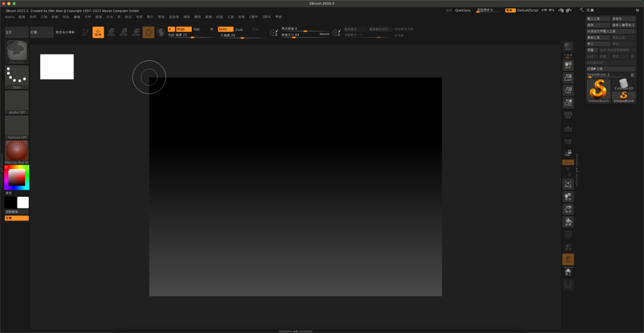Open the 帮助 help menu
This screenshot has width=644, height=333.
click(279, 17)
